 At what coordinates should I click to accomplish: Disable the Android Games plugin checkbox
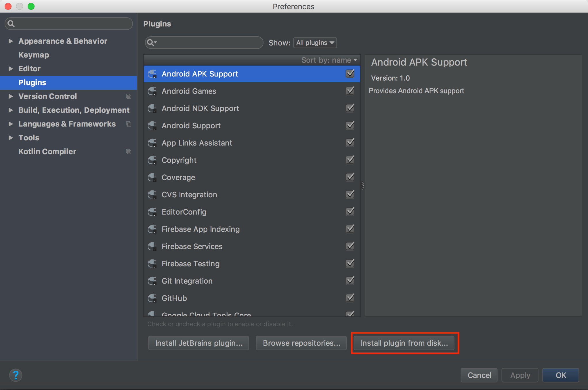(350, 91)
